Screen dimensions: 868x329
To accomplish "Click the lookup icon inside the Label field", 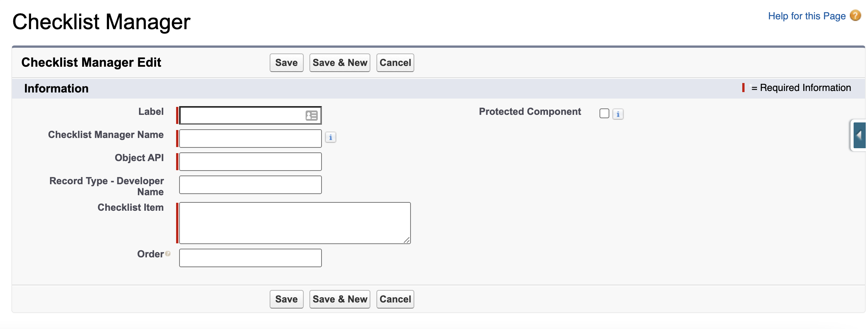I will pyautogui.click(x=311, y=116).
